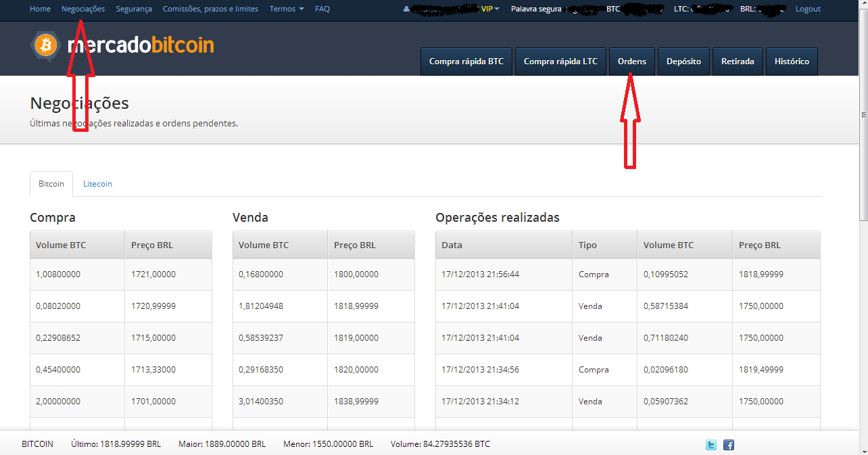Select the Bitcoin tab

(51, 184)
